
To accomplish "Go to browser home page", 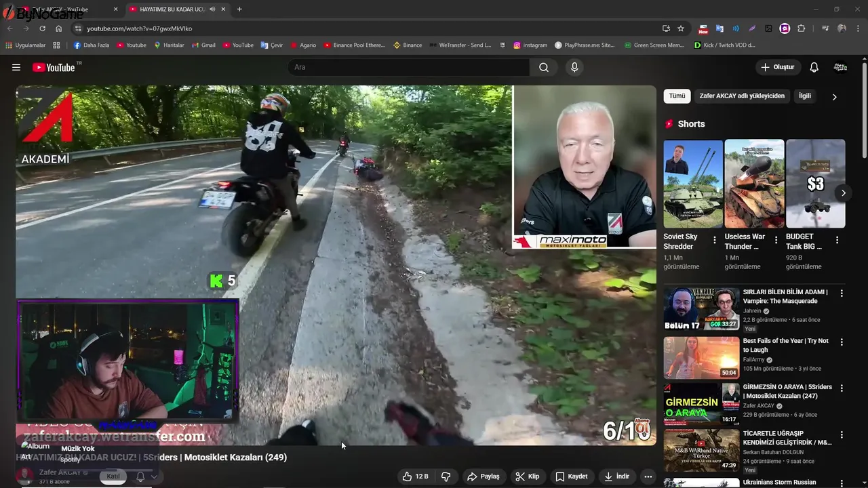I will (x=59, y=28).
